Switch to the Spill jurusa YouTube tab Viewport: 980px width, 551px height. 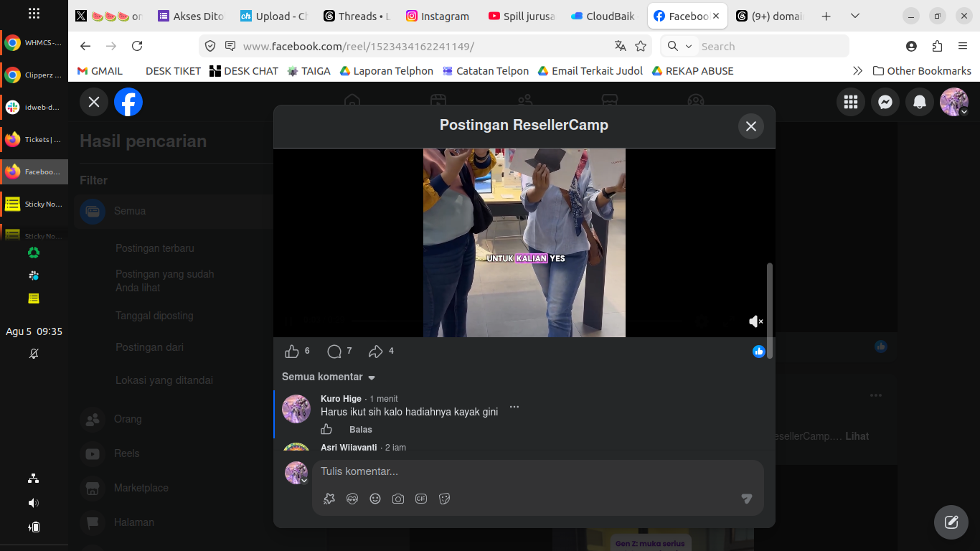(521, 16)
